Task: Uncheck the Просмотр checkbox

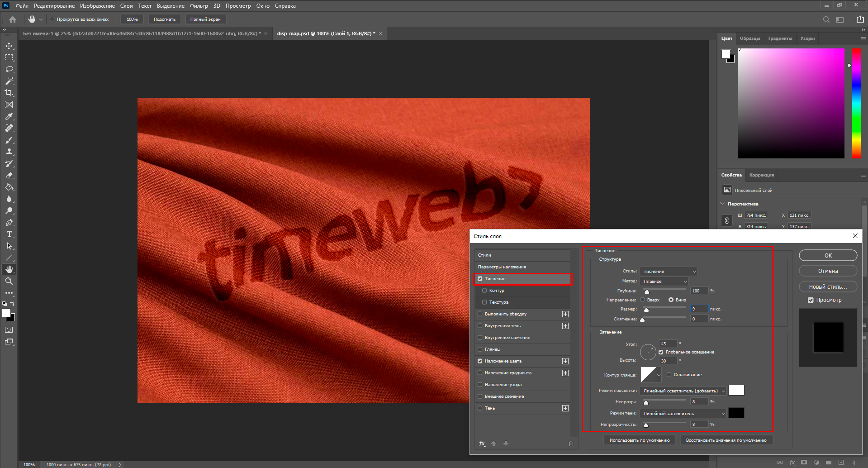Action: (x=811, y=300)
